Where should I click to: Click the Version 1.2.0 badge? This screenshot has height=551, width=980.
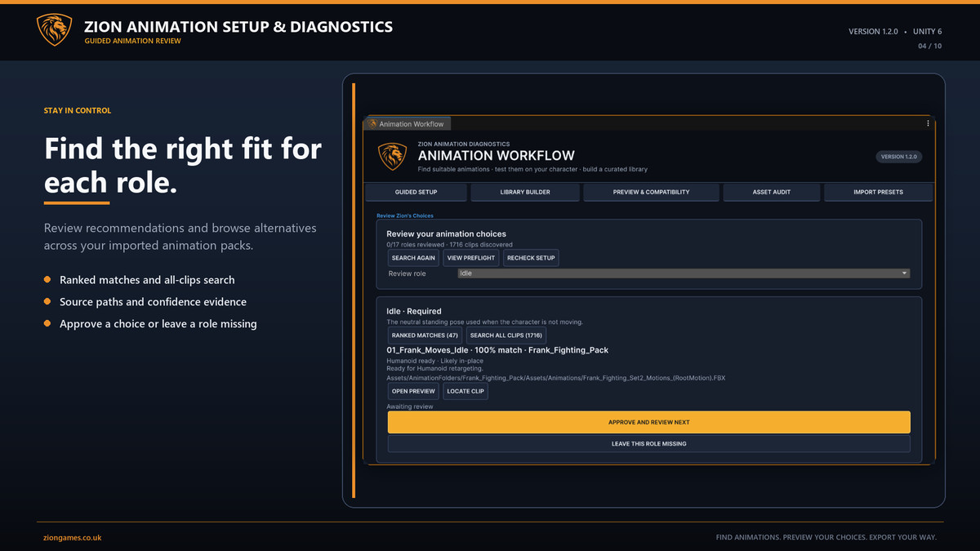(898, 157)
